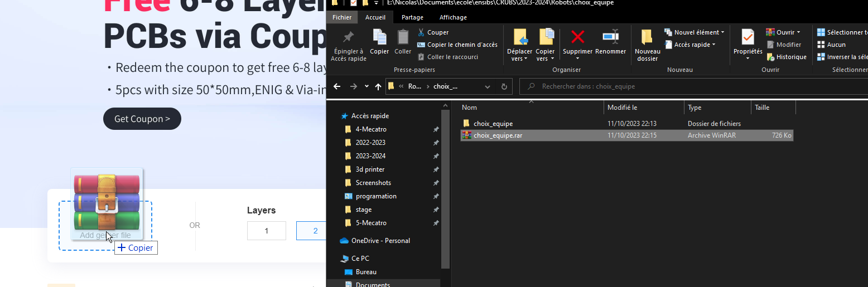
Task: Switch to the Affichage ribbon tab
Action: click(453, 17)
